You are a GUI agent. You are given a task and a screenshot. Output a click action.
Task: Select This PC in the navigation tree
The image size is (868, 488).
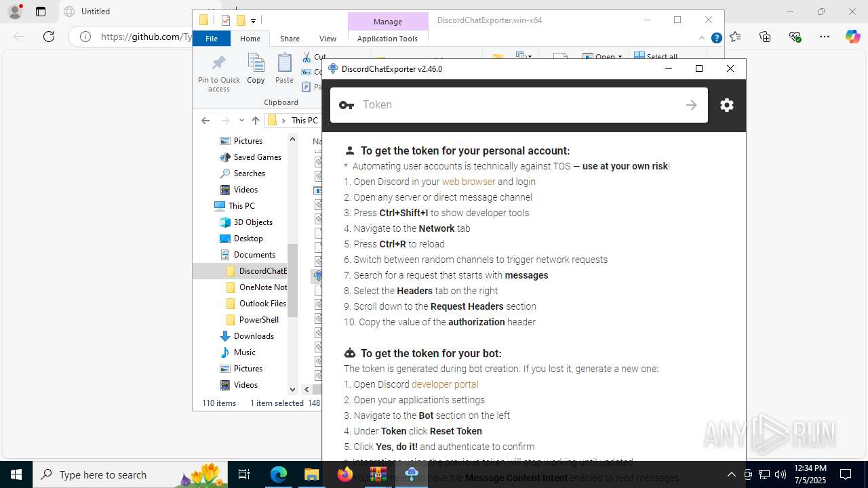(x=235, y=206)
